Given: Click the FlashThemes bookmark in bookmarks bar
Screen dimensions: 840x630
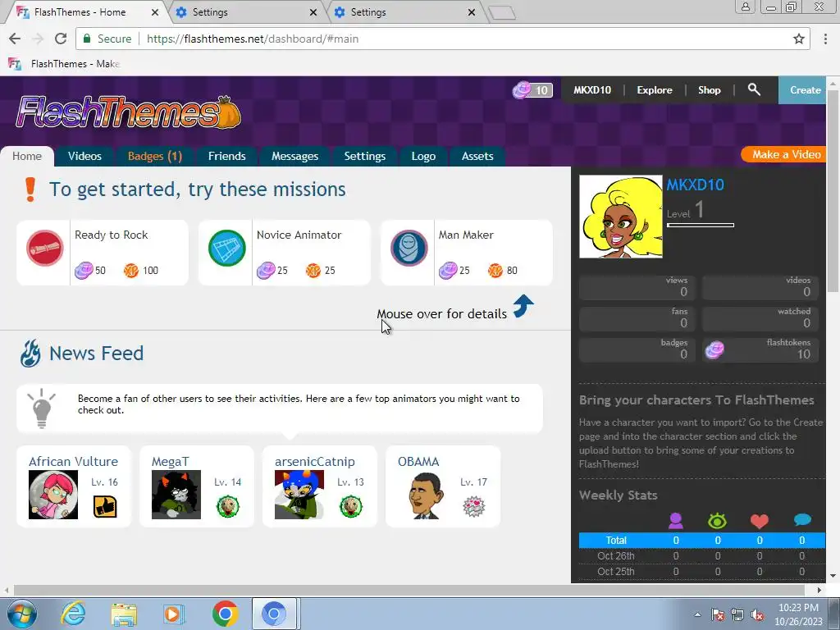Looking at the screenshot, I should pyautogui.click(x=64, y=64).
